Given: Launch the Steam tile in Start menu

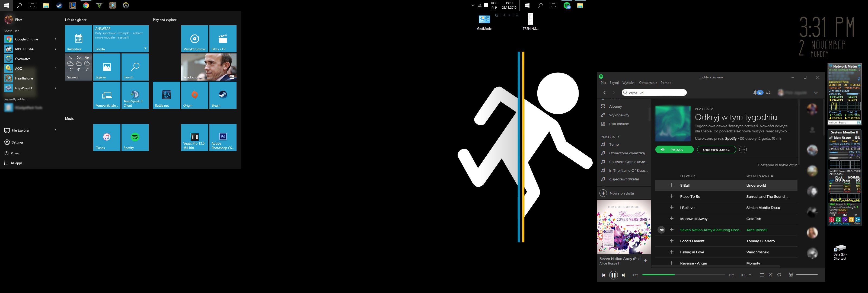Looking at the screenshot, I should pos(223,95).
